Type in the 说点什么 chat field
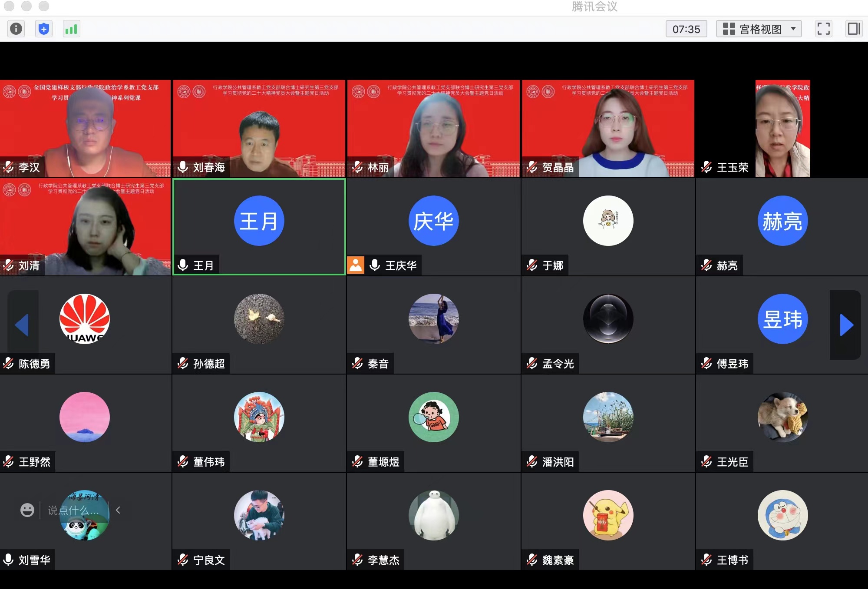868x590 pixels. (x=73, y=510)
